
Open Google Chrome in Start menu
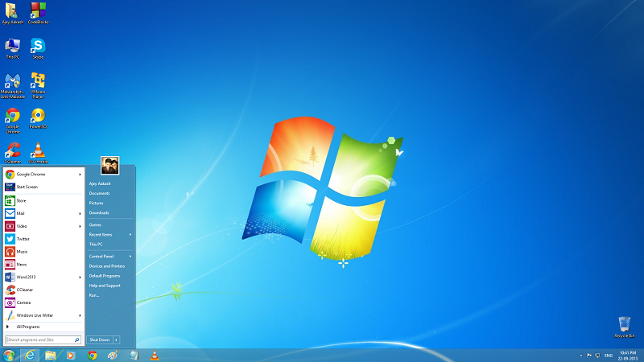pos(43,174)
